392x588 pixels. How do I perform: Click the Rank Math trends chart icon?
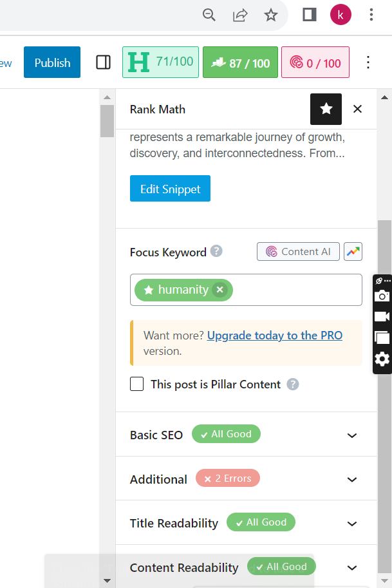(353, 252)
